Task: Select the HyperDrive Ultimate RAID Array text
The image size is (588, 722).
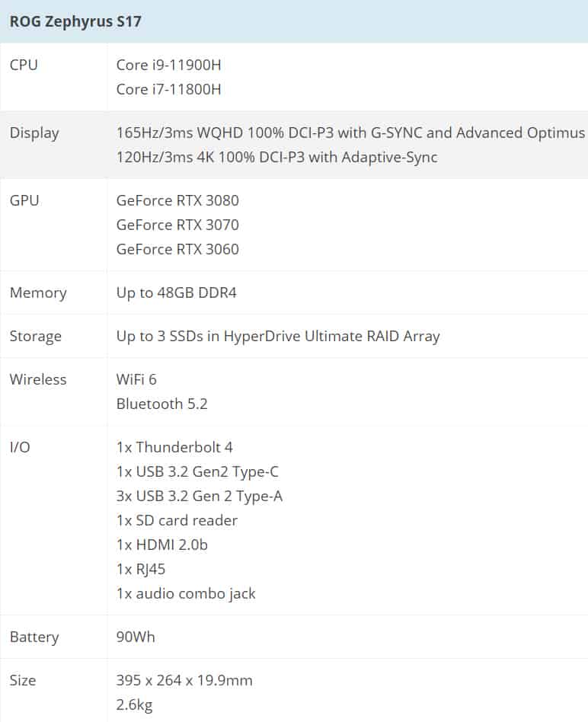Action: tap(331, 336)
